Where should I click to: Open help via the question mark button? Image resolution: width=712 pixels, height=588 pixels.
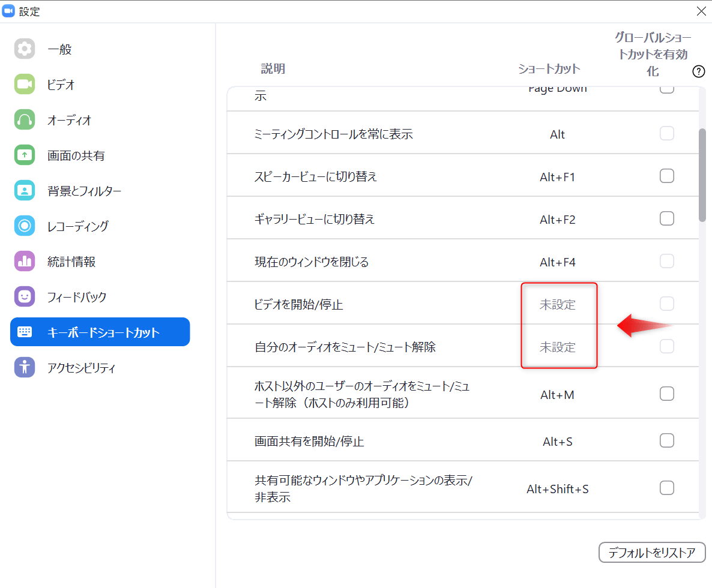698,71
